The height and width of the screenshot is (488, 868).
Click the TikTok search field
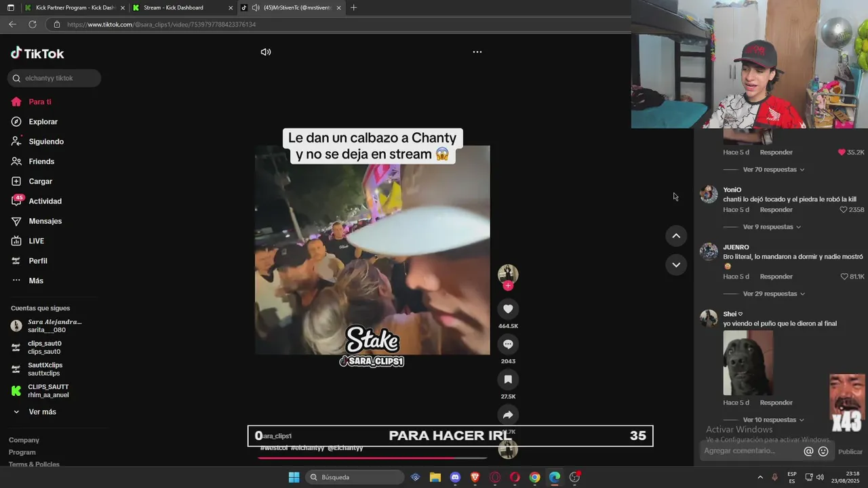point(54,78)
